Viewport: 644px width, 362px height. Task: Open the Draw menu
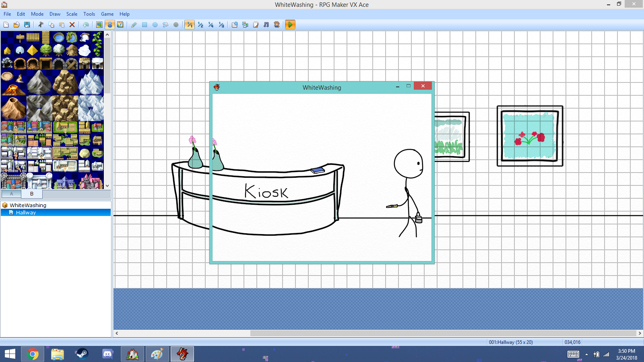coord(55,14)
